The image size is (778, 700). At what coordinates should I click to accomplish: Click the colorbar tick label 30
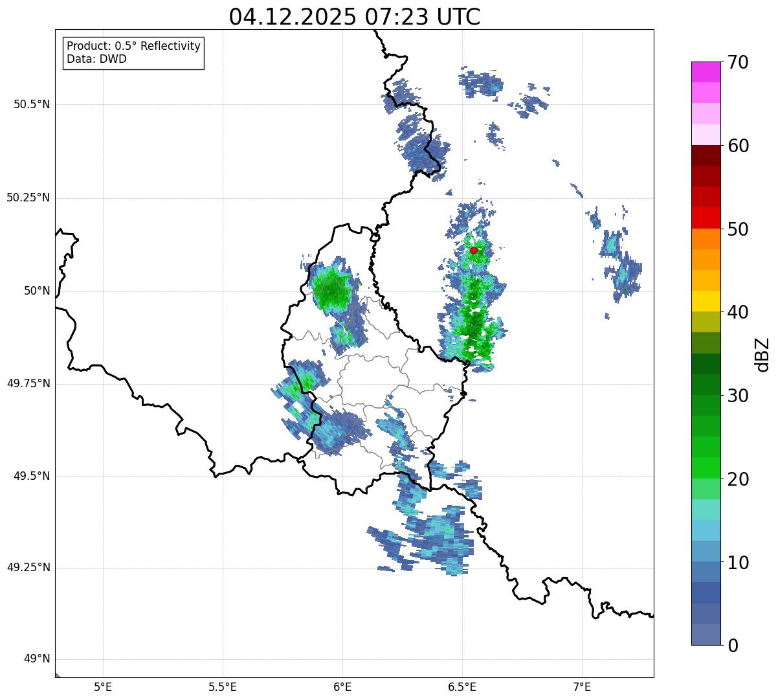738,396
